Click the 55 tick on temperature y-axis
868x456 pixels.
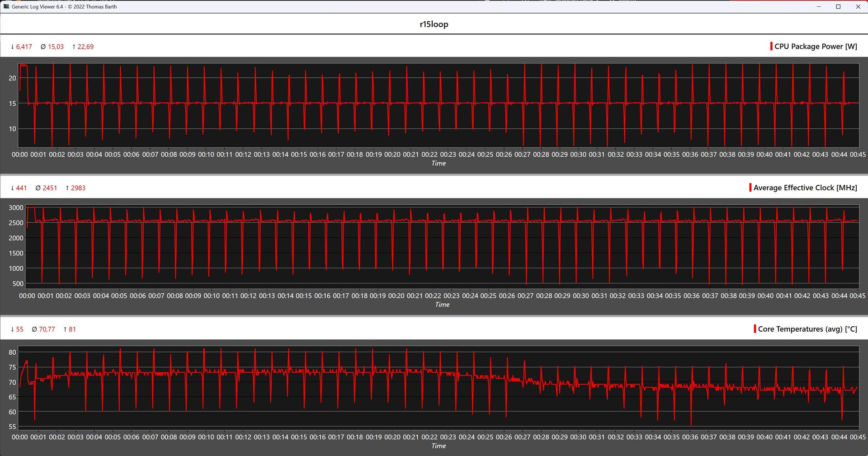pos(12,427)
